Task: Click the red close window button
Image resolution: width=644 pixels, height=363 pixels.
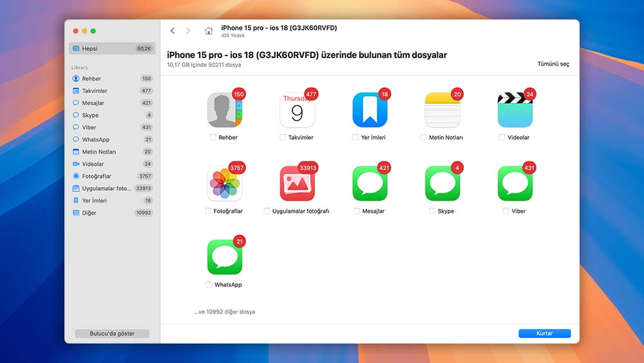Action: (x=75, y=31)
